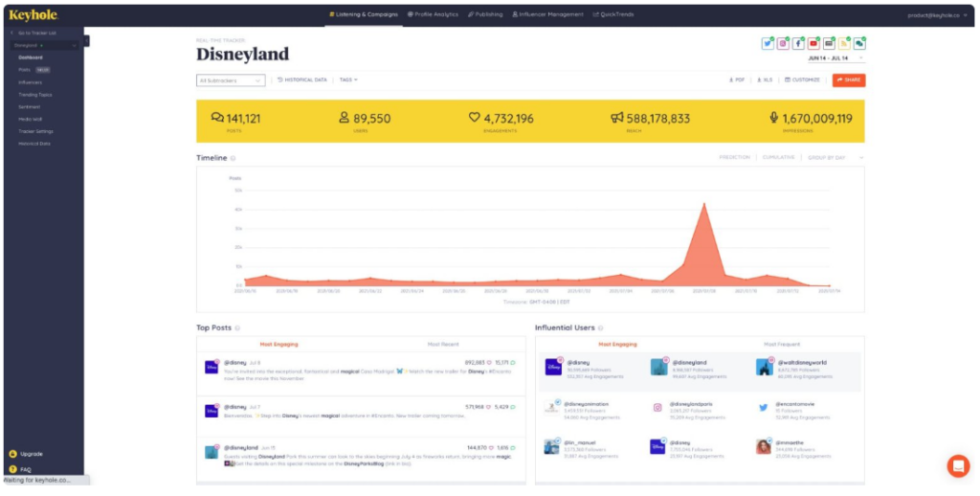Toggle the YouTube source filter icon

[813, 44]
